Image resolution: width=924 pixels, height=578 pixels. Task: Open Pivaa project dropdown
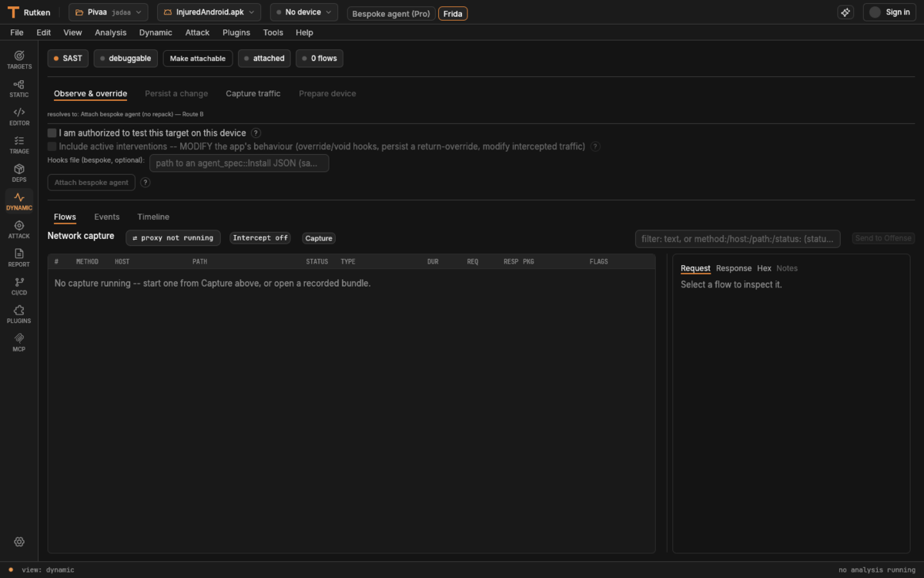pyautogui.click(x=109, y=12)
